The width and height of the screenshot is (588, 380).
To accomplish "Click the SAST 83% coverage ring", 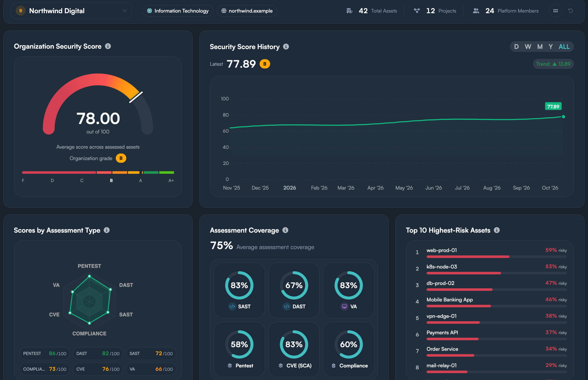I will (x=239, y=285).
